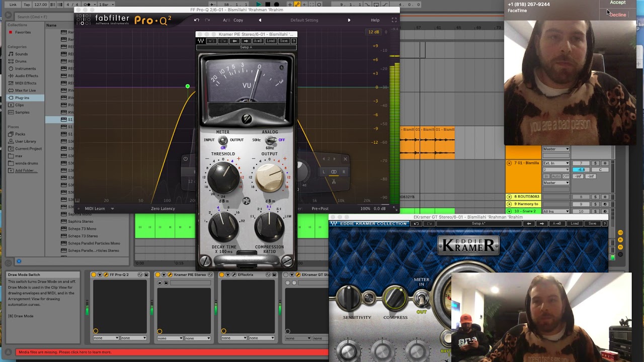Screen dimensions: 644x362
Task: Toggle FF Pro-Q 2 device activator
Action: coord(94,275)
